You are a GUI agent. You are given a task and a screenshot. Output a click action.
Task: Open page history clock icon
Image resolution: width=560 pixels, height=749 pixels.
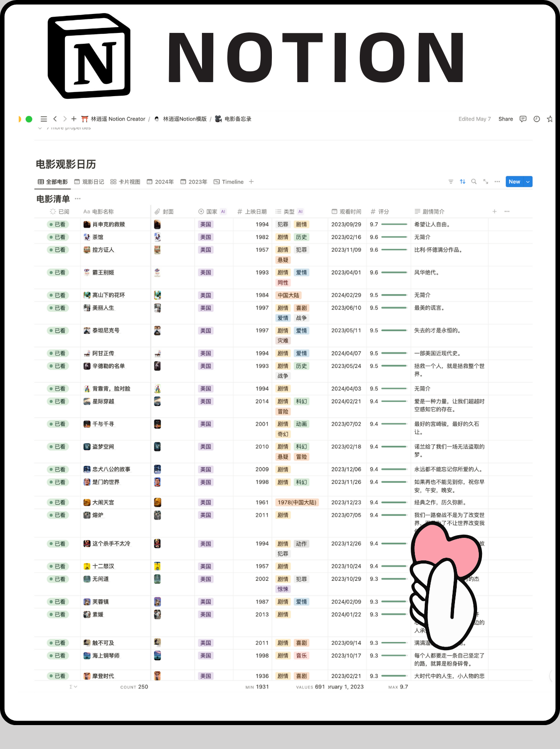[x=537, y=119]
